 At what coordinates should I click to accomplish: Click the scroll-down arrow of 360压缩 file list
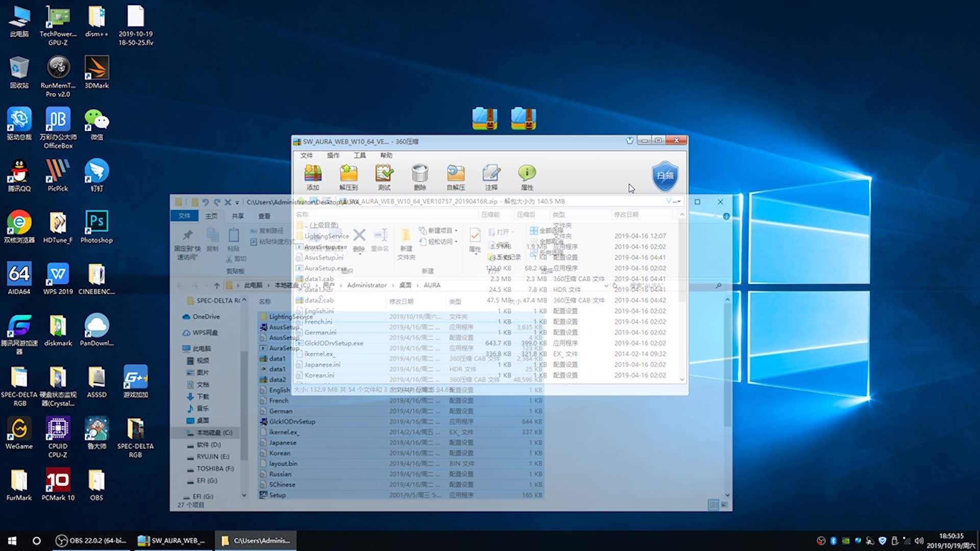click(682, 379)
